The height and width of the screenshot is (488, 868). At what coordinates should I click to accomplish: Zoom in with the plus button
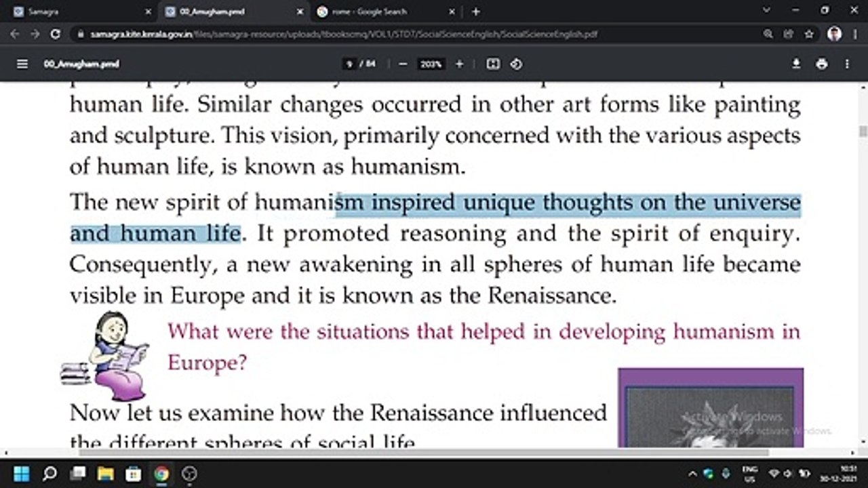tap(459, 64)
